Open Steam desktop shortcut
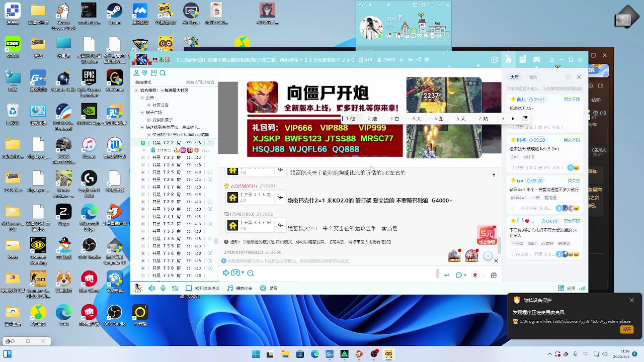The width and height of the screenshot is (644, 362). click(x=115, y=15)
